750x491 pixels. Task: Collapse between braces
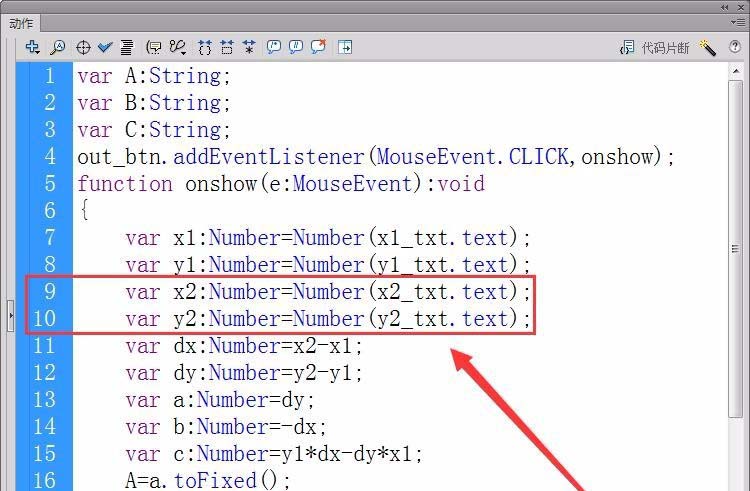[205, 47]
